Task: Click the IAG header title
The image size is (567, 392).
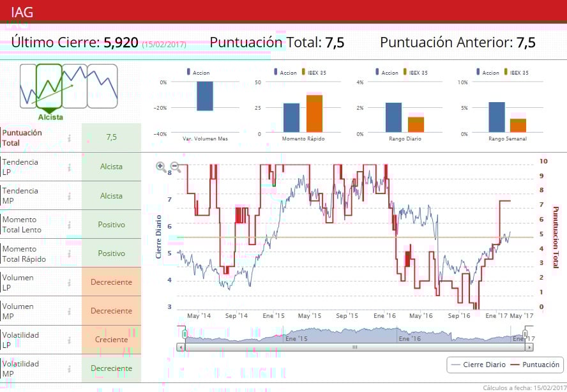Action: click(x=22, y=12)
